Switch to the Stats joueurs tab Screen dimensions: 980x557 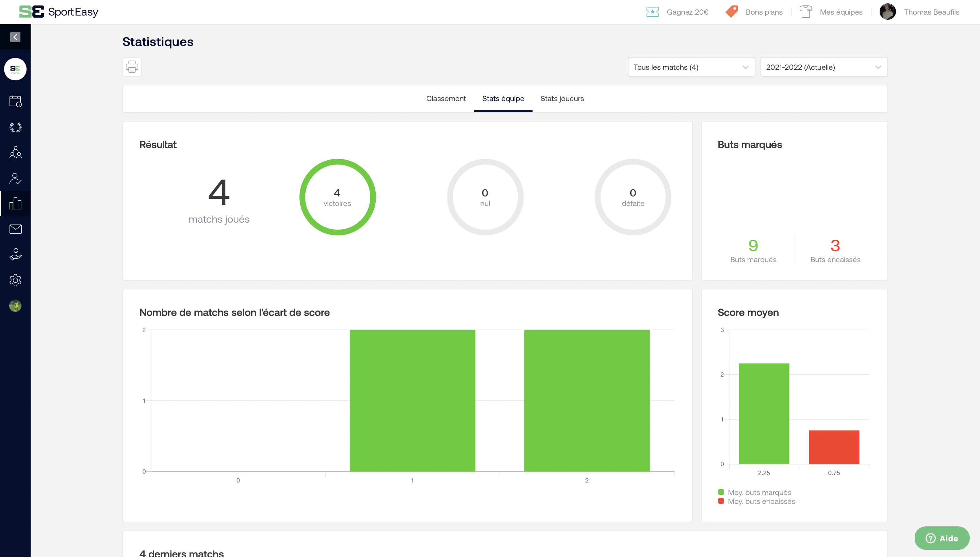(x=562, y=99)
